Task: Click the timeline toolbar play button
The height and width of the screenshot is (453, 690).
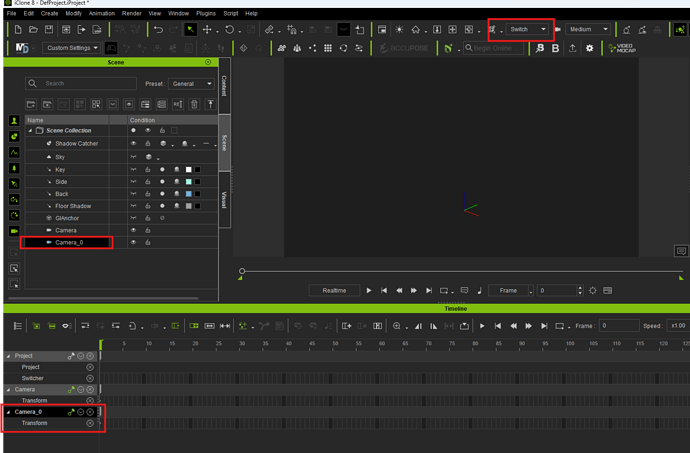Action: pyautogui.click(x=482, y=326)
